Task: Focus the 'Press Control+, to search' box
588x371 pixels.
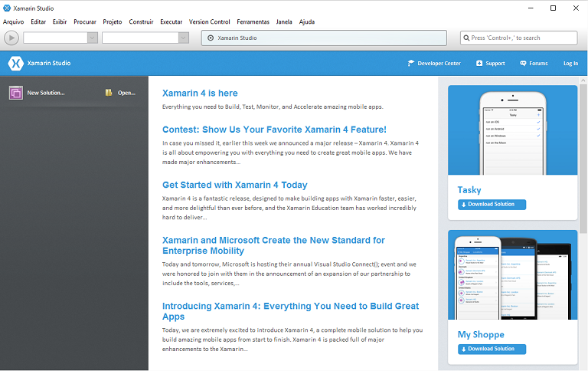Action: (x=518, y=38)
